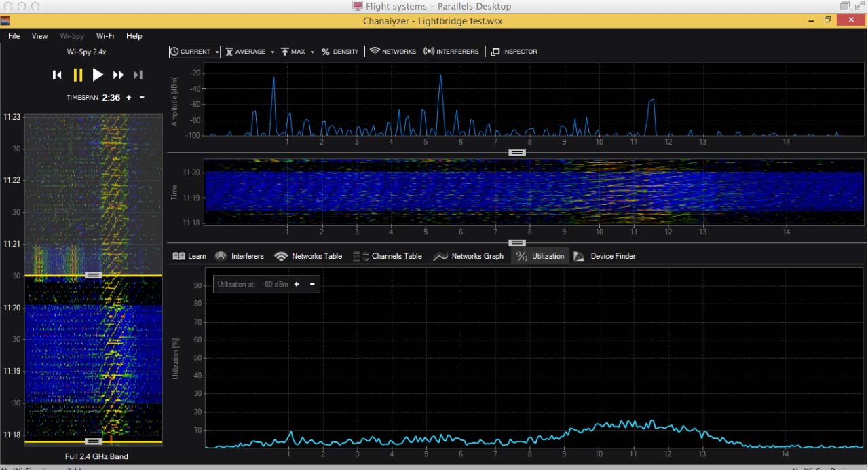Open the Wi-Fi menu
868x470 pixels.
coord(105,36)
